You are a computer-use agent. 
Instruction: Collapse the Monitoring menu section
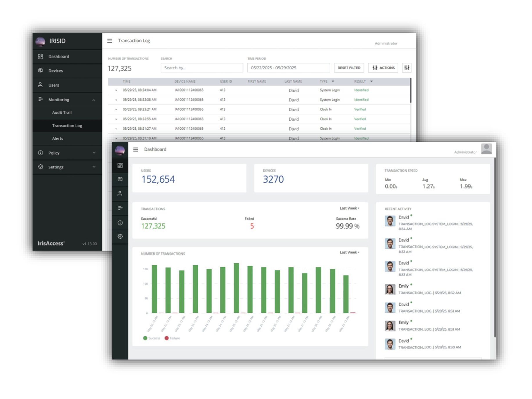tap(94, 100)
